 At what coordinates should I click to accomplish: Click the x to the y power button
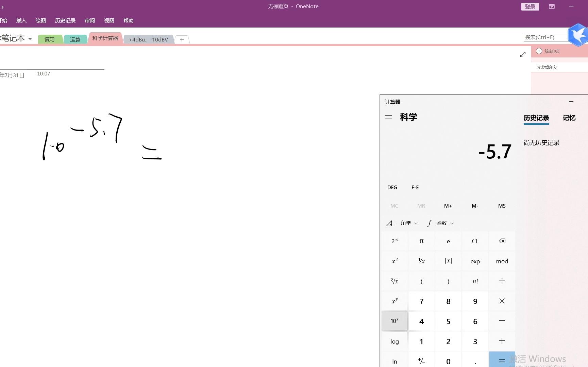pos(394,301)
